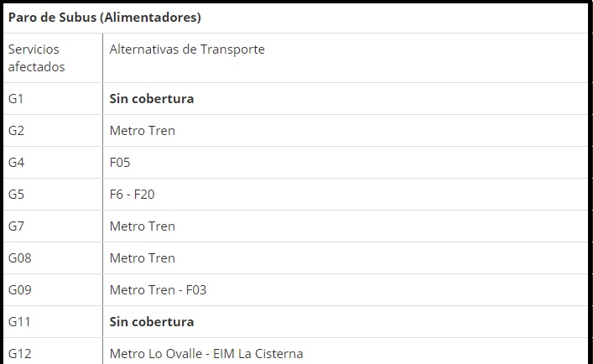
Task: Select the G4 service cell
Action: click(17, 163)
